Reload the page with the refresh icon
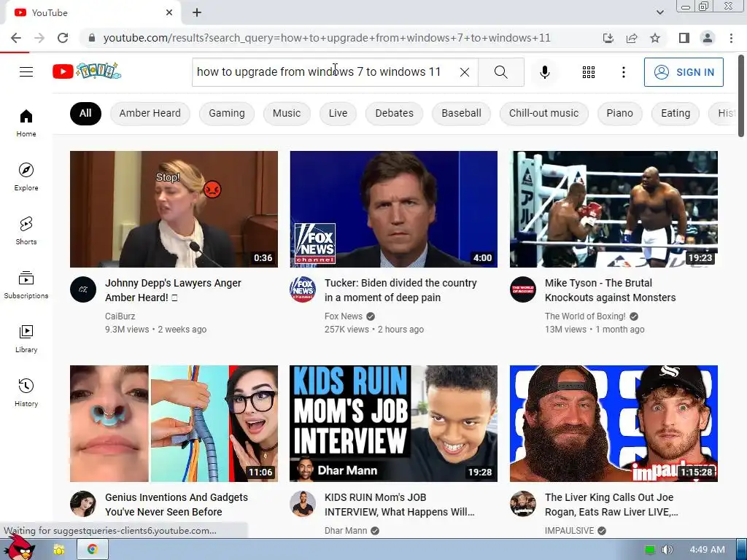The image size is (747, 560). 63,38
